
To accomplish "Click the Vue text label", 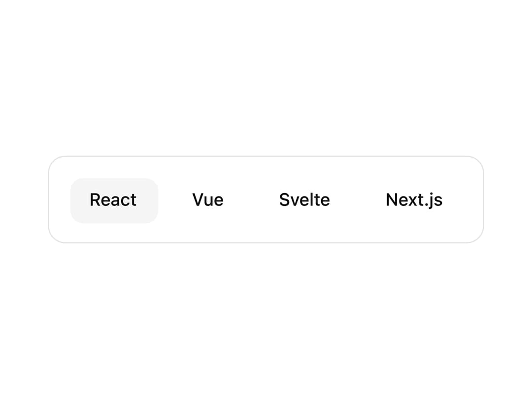I will tap(208, 199).
